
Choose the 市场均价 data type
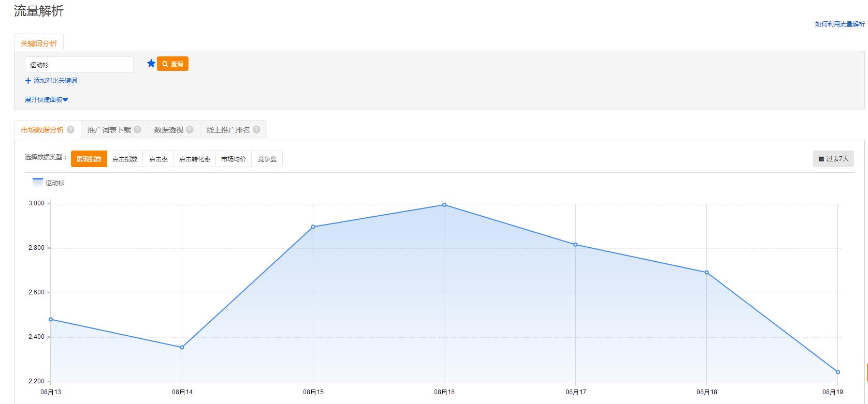pos(234,159)
